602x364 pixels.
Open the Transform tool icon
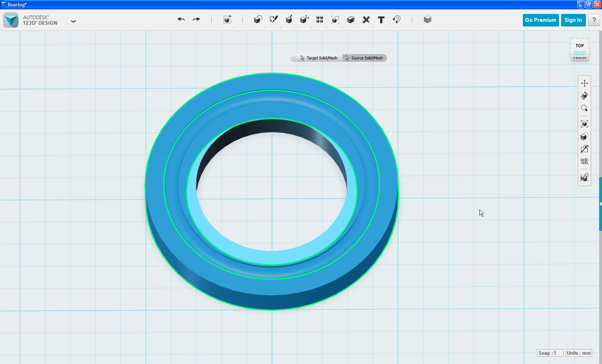point(228,19)
